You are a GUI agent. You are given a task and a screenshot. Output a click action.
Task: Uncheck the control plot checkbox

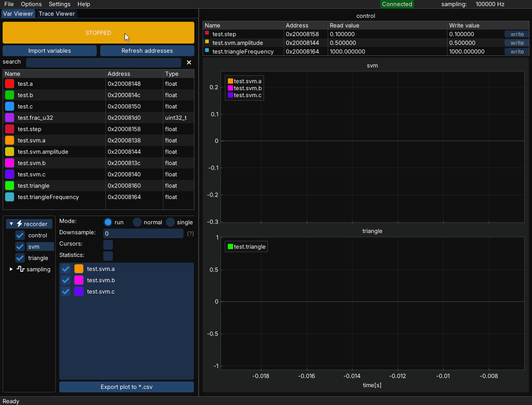coord(20,235)
